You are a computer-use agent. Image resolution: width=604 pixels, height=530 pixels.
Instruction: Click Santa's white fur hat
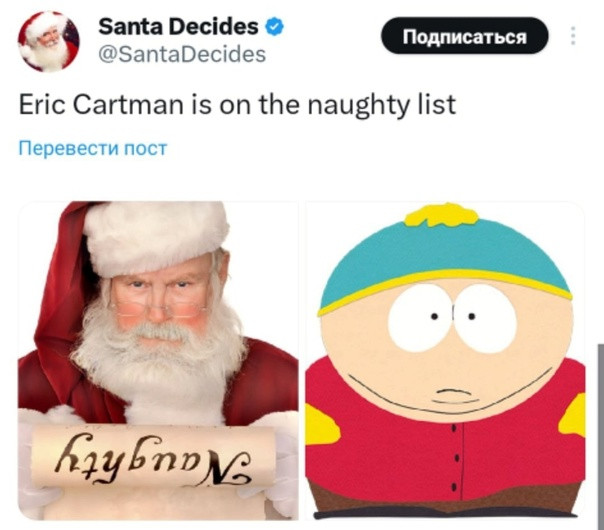coord(156,237)
